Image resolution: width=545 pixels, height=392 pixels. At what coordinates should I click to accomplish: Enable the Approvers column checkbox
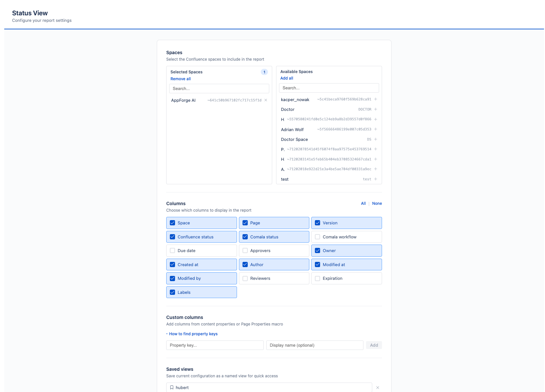245,250
